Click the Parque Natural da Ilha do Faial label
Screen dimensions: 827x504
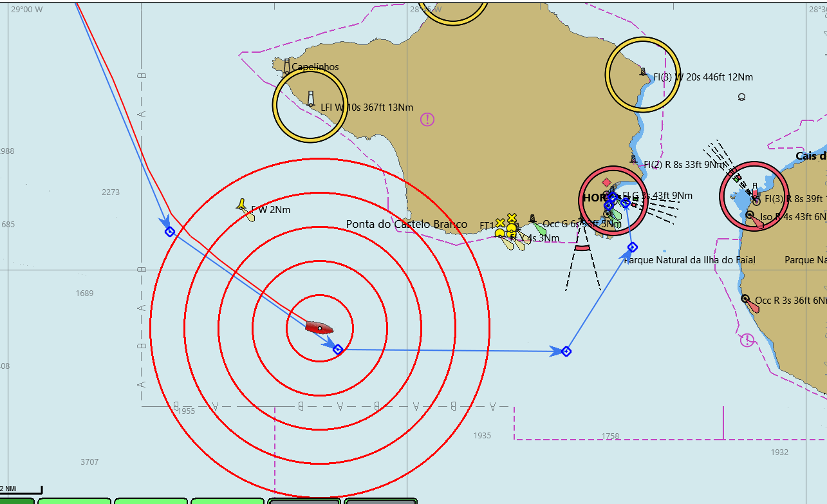point(690,260)
